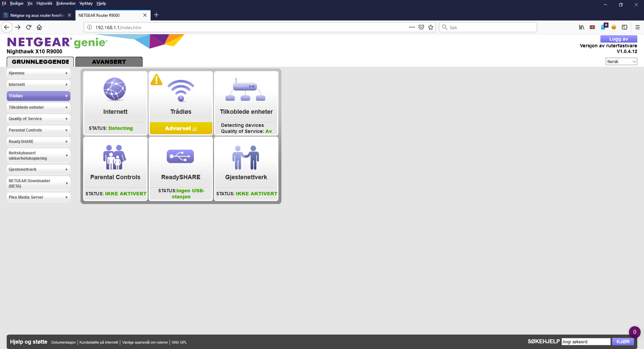The width and height of the screenshot is (644, 349).
Task: Expand Quality of Service sidebar item
Action: [39, 119]
